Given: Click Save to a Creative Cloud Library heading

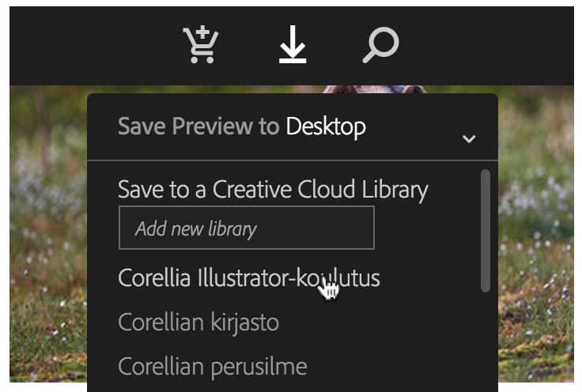Looking at the screenshot, I should [x=273, y=190].
